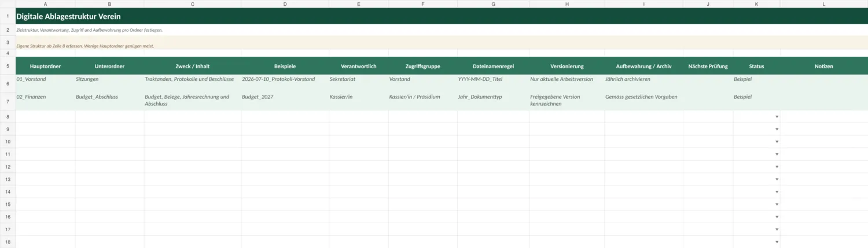Screen dimensions: 868x248
Task: Select row 8 header number
Action: (x=8, y=117)
